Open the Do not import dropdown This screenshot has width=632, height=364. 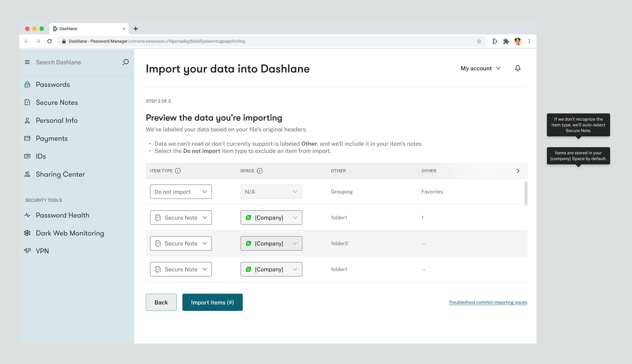tap(181, 192)
